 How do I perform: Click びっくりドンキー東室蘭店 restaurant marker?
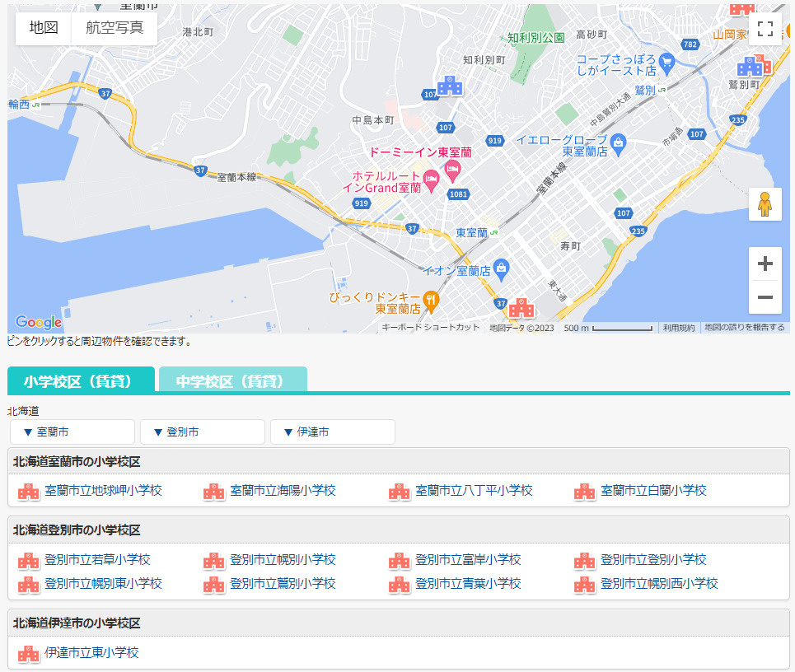431,302
